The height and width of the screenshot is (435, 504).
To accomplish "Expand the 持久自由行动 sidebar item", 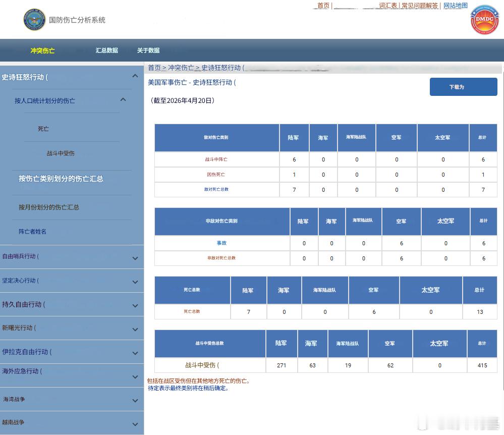I will (x=135, y=306).
